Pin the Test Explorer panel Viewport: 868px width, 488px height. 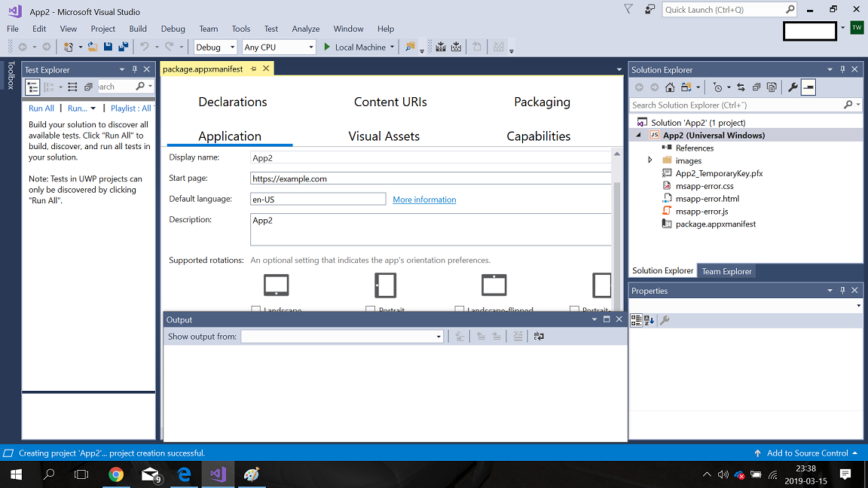[x=135, y=70]
